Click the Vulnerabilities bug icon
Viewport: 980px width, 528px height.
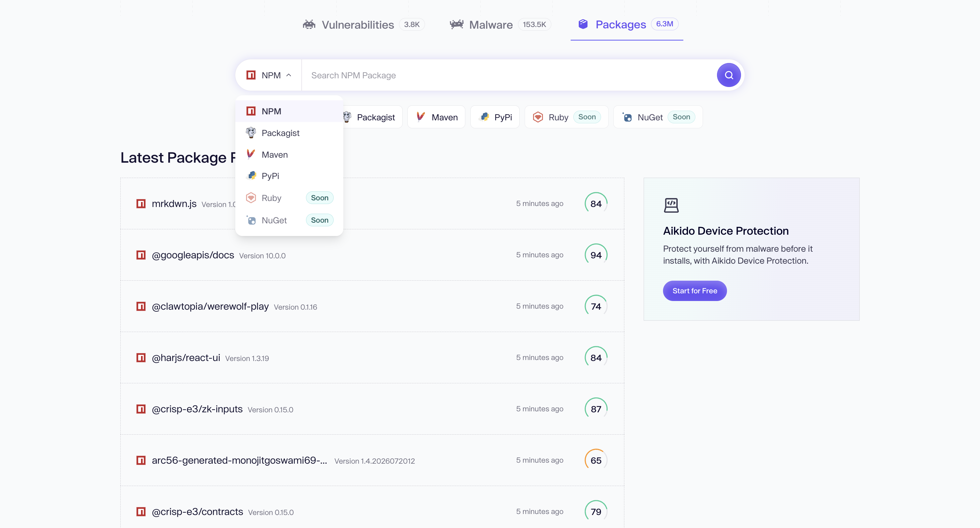click(x=309, y=25)
